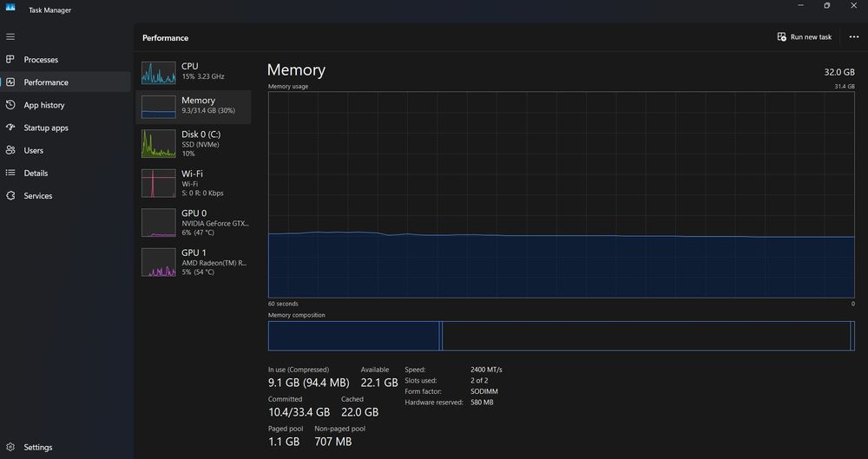Click the '10.4/33.4 GB' committed value
868x459 pixels.
coord(299,412)
